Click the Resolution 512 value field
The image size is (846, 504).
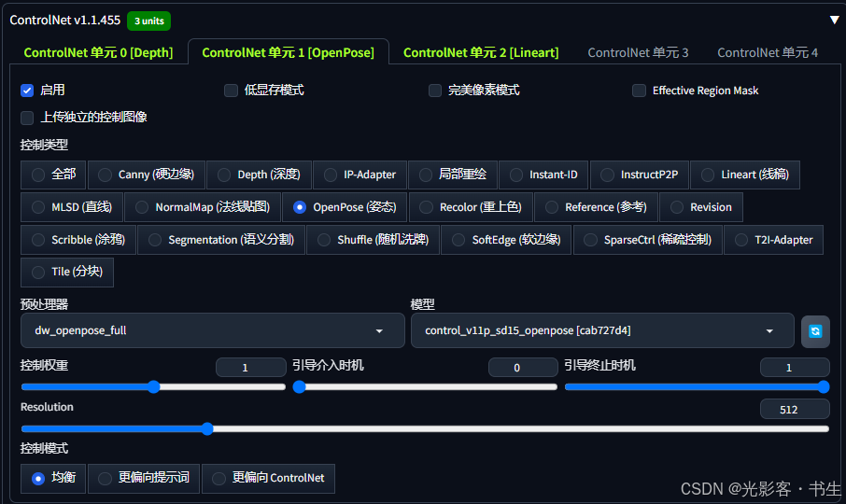click(795, 410)
